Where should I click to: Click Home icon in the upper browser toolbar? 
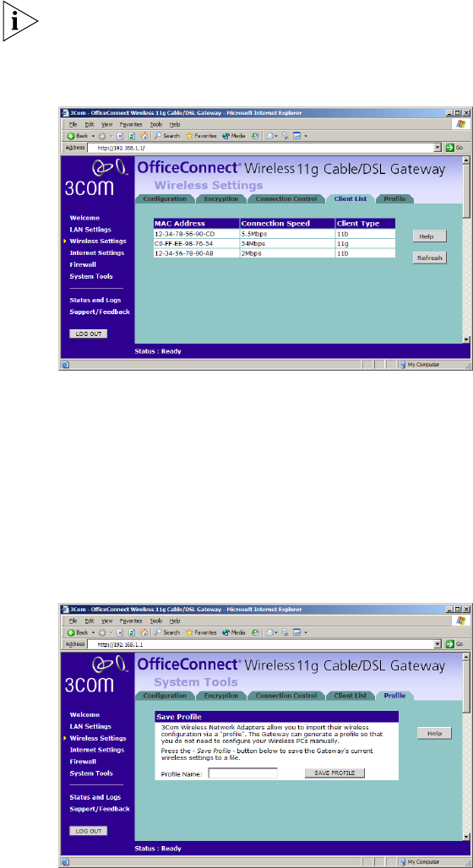[144, 136]
